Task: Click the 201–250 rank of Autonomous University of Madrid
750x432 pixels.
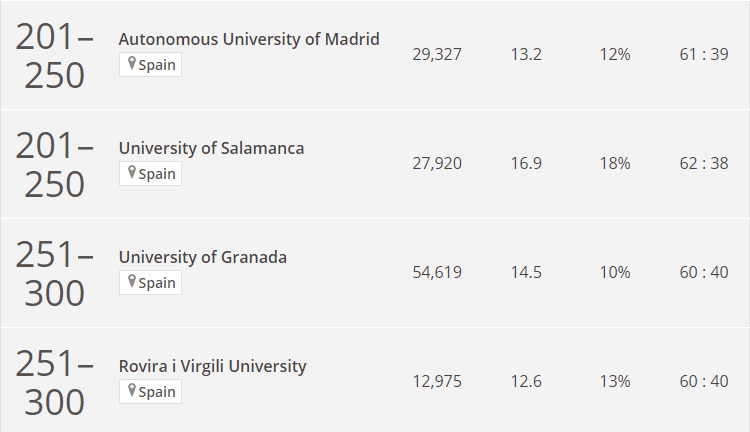Action: point(55,56)
